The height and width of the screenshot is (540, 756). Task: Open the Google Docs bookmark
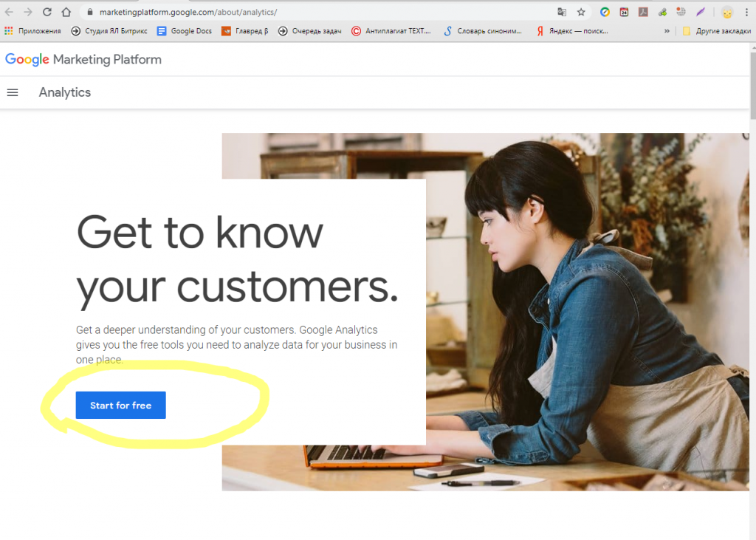(x=185, y=31)
